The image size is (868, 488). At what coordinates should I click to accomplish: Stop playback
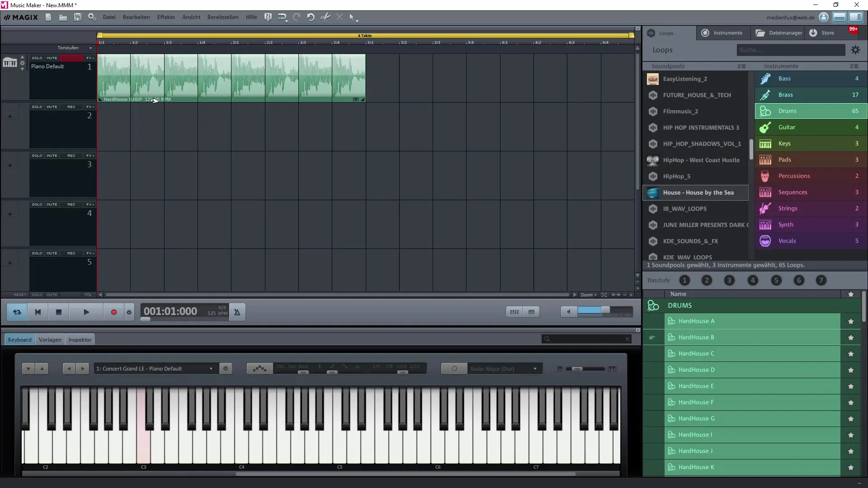click(58, 312)
